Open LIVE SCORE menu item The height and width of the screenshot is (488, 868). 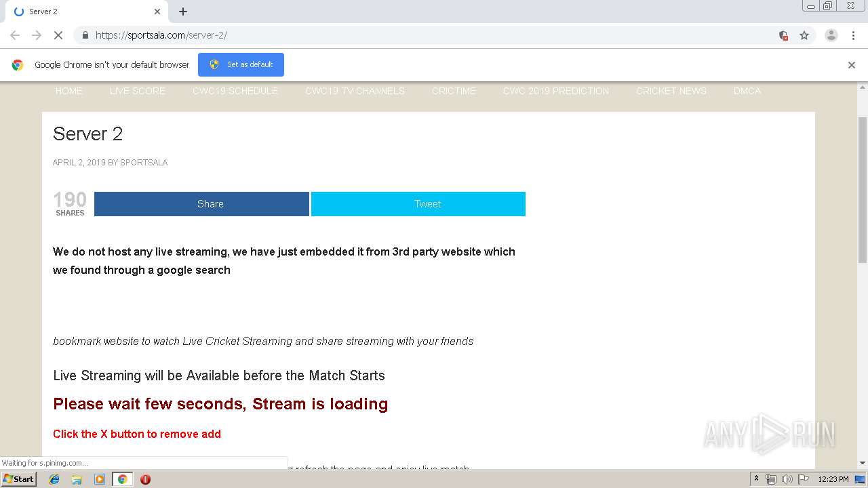(x=138, y=91)
